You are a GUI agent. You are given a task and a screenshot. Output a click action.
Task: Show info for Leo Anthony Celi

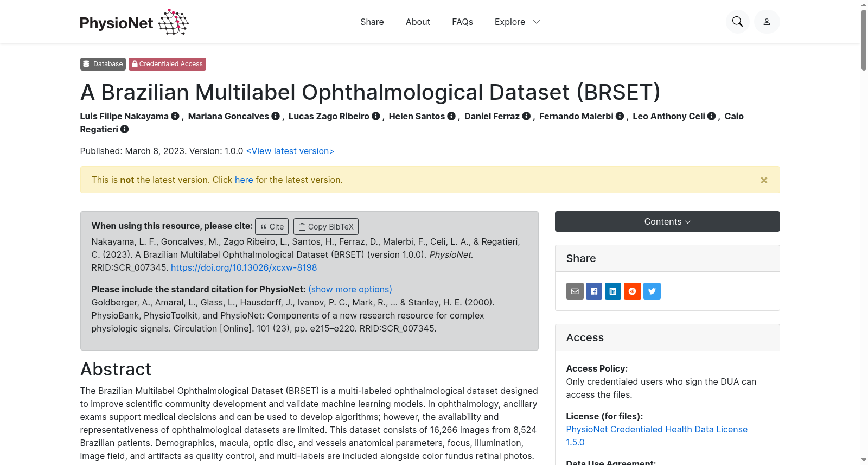pos(712,116)
